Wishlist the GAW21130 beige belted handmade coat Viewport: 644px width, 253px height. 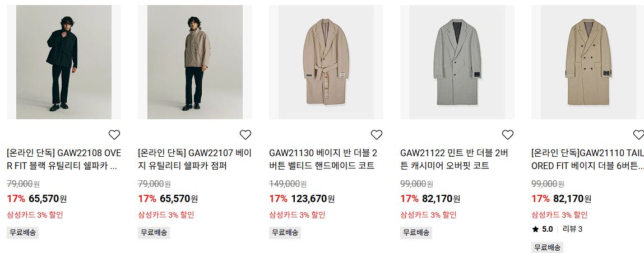(x=376, y=134)
